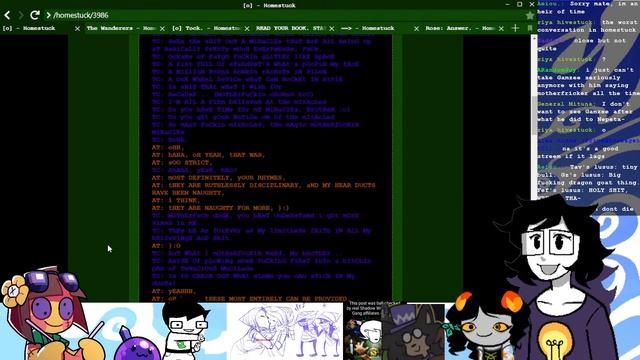The width and height of the screenshot is (640, 360).
Task: Close the "READ YOUR BOOK" tab
Action: pyautogui.click(x=332, y=29)
